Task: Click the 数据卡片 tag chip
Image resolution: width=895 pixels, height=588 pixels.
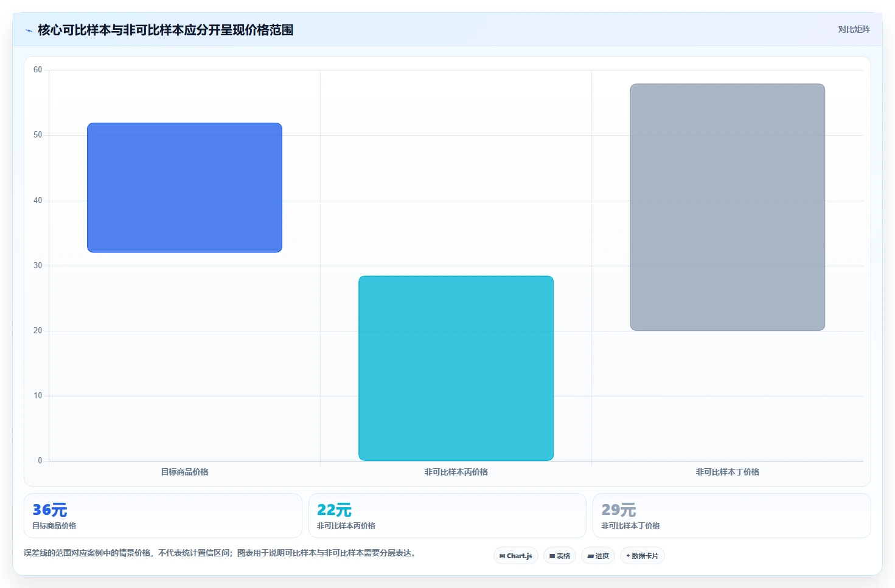Action: coord(642,556)
